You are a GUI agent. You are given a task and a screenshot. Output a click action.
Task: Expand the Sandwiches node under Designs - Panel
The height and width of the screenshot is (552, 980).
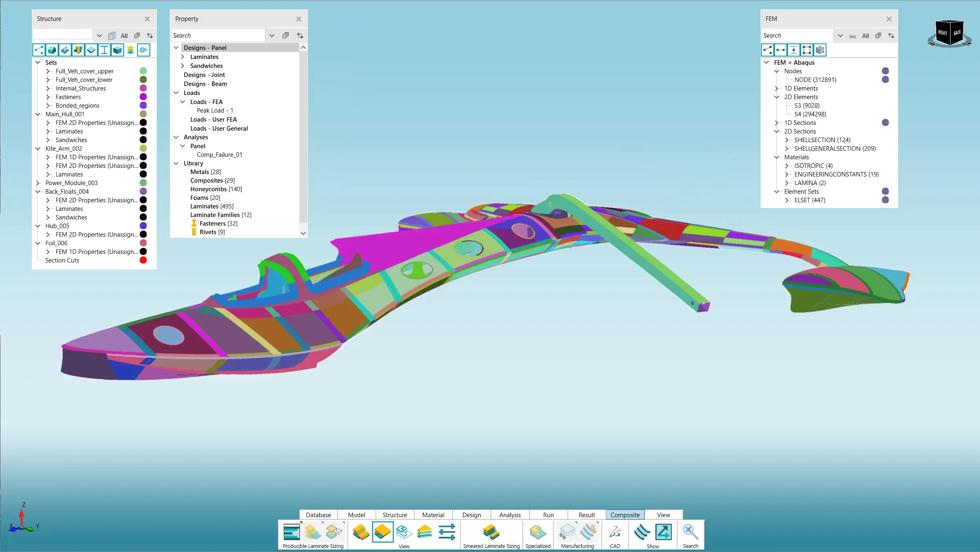(183, 66)
